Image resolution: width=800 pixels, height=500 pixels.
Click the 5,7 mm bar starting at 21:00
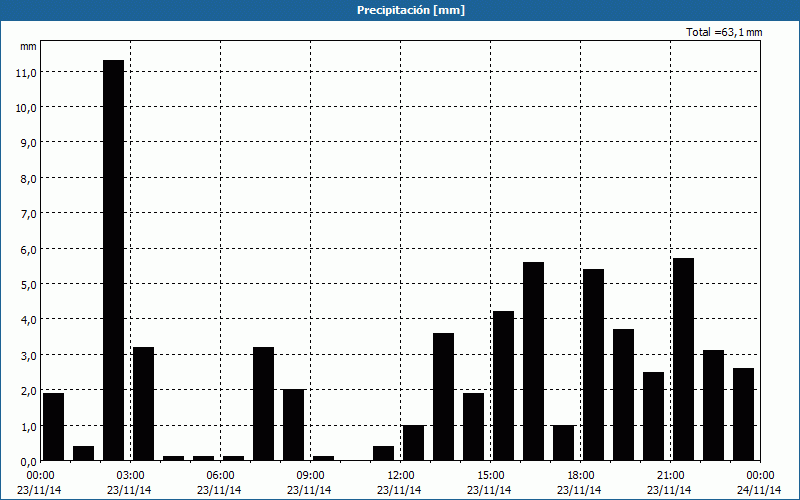tap(684, 360)
